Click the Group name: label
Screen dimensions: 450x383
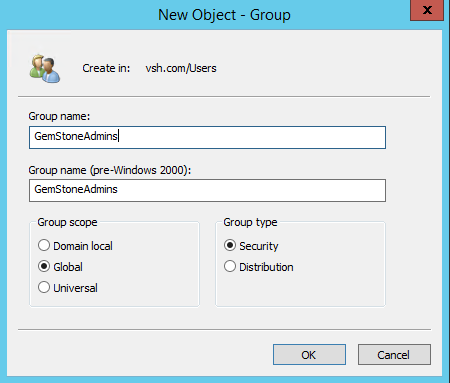coord(59,116)
